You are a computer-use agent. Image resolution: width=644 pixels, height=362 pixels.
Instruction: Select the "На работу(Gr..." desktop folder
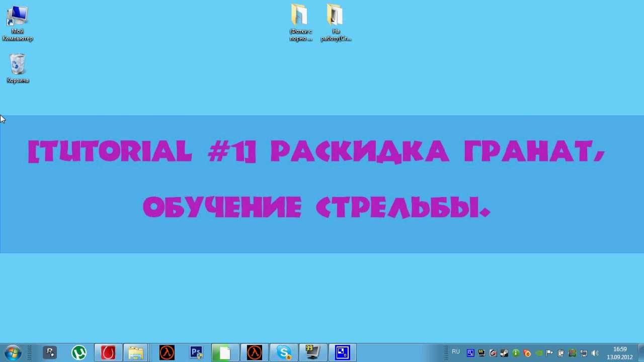coord(336,23)
